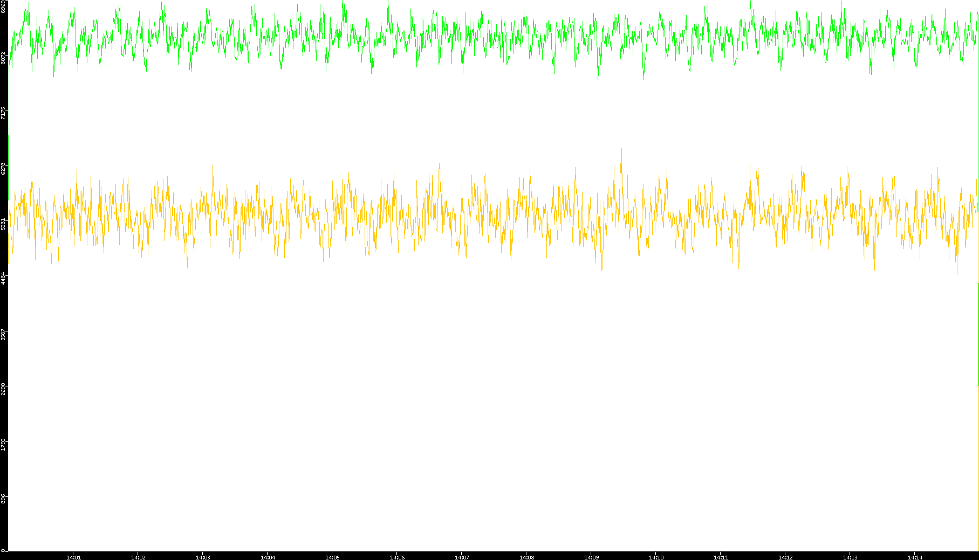Select the 14:03 time label
This screenshot has width=979, height=560.
(x=203, y=557)
